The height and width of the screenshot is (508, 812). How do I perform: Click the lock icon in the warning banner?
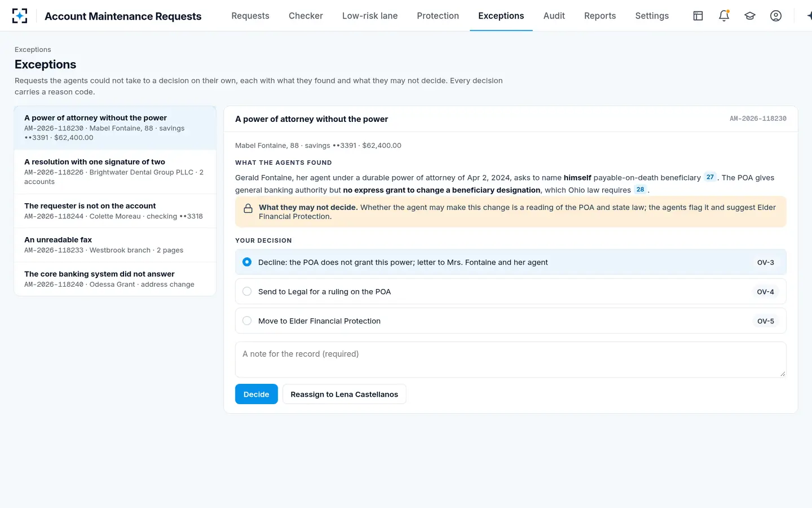pyautogui.click(x=248, y=208)
